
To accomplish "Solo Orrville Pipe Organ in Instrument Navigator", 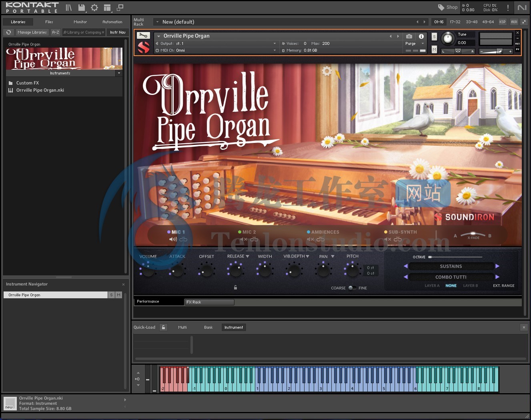I will pos(112,295).
